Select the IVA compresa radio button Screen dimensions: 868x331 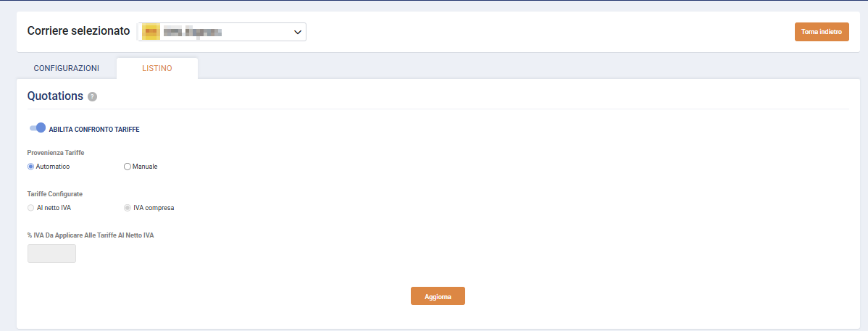128,208
